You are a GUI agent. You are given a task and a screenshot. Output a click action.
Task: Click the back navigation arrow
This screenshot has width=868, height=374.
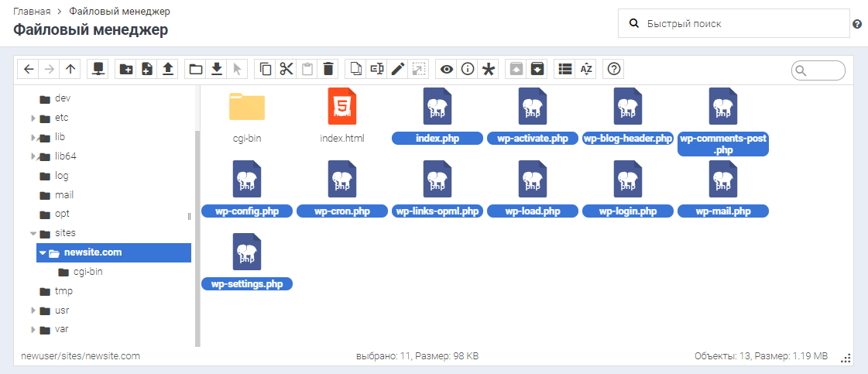click(29, 69)
